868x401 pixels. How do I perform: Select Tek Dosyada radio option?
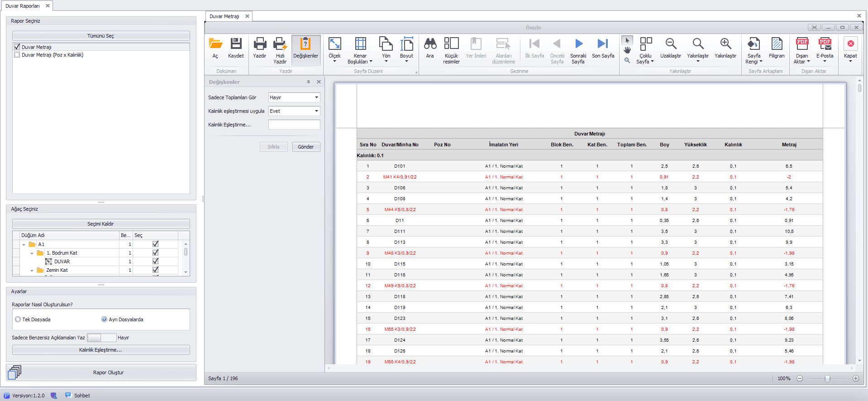click(x=18, y=319)
